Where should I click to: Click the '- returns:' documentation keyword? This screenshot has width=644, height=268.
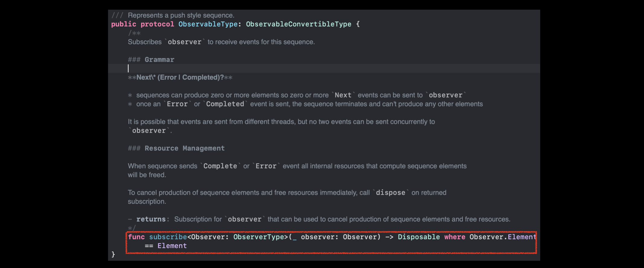[x=149, y=219]
